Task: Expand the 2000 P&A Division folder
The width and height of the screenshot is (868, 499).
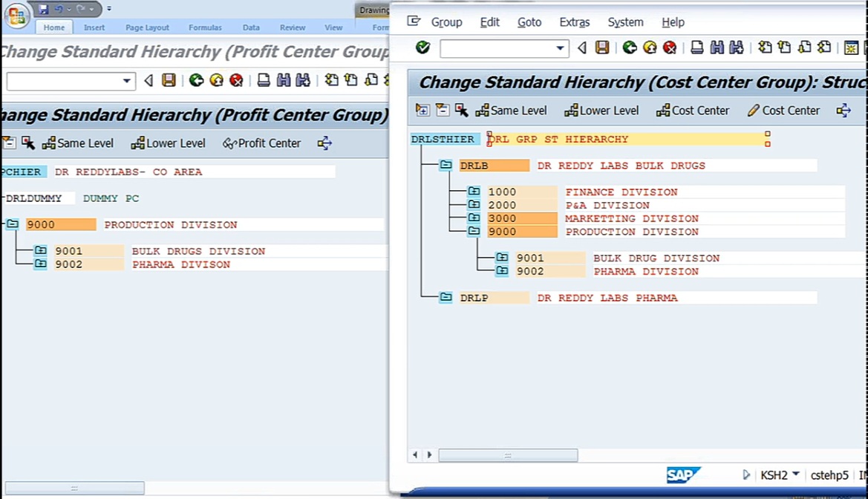Action: [x=474, y=205]
